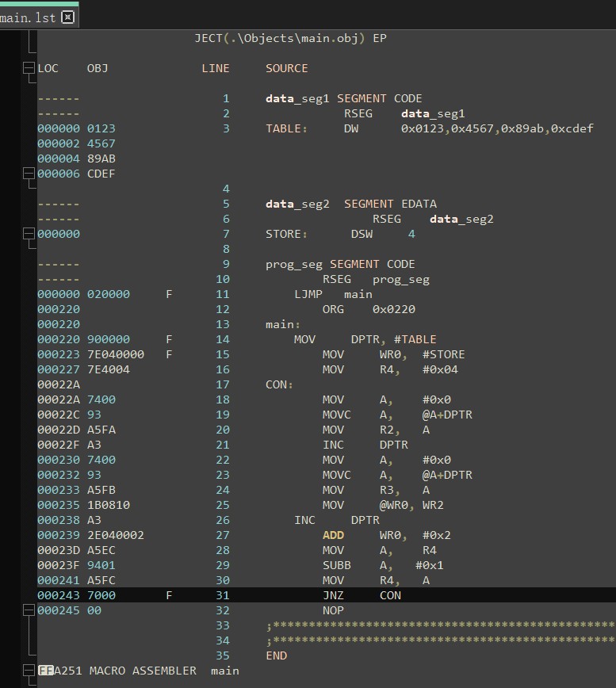Click the main: label on line 13
616x688 pixels.
click(x=283, y=324)
